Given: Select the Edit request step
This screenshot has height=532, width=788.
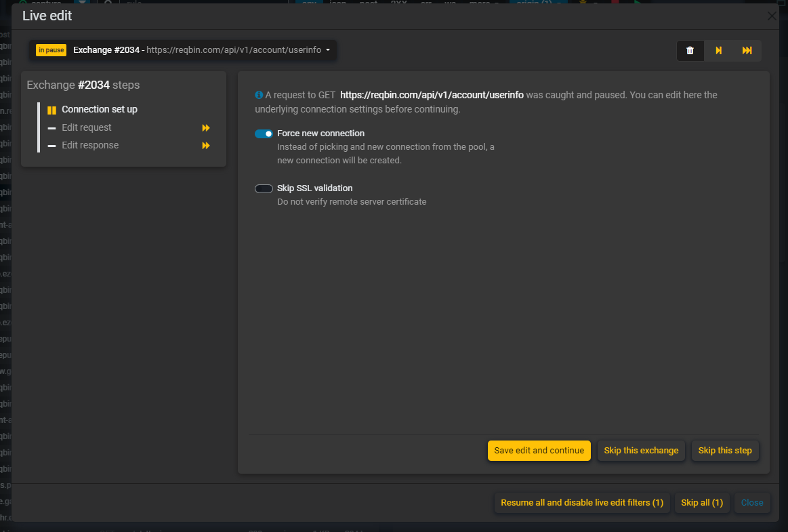Looking at the screenshot, I should click(86, 127).
